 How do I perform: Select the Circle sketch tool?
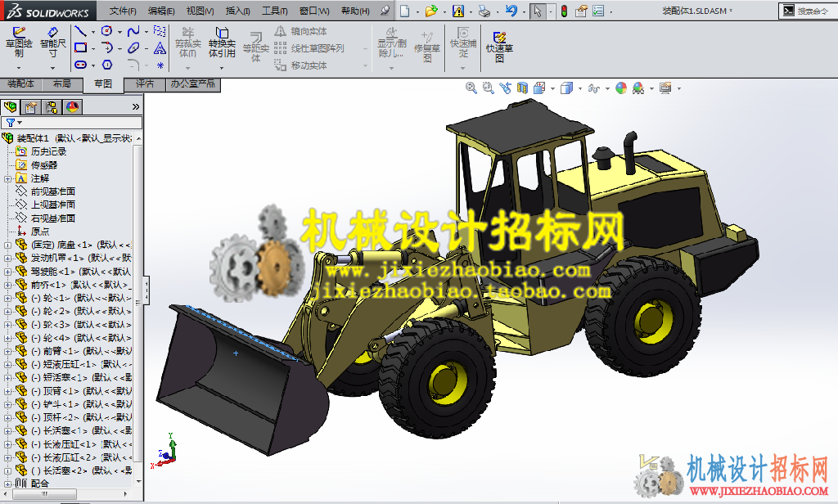click(107, 31)
